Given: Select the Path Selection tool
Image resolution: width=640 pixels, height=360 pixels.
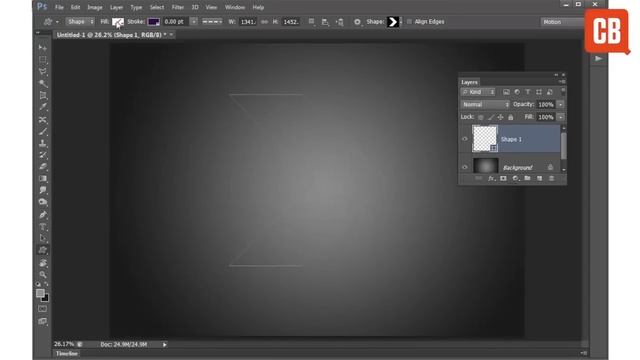Looking at the screenshot, I should coord(42,238).
